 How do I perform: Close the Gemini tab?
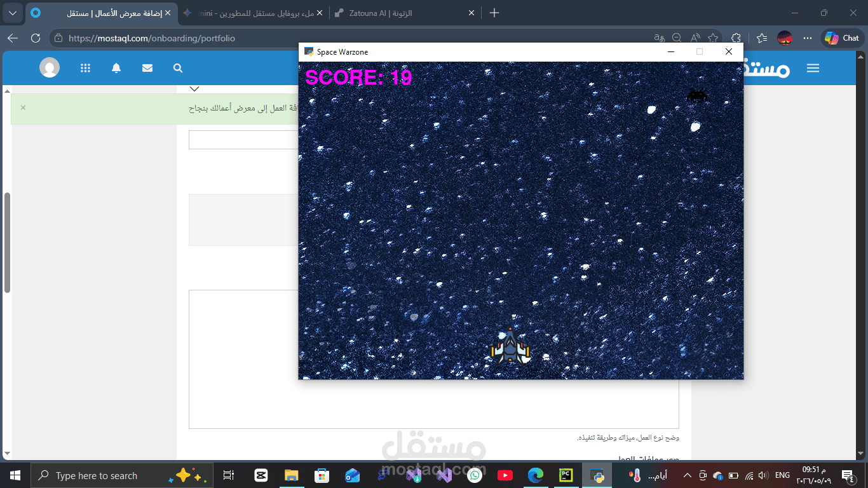(319, 13)
